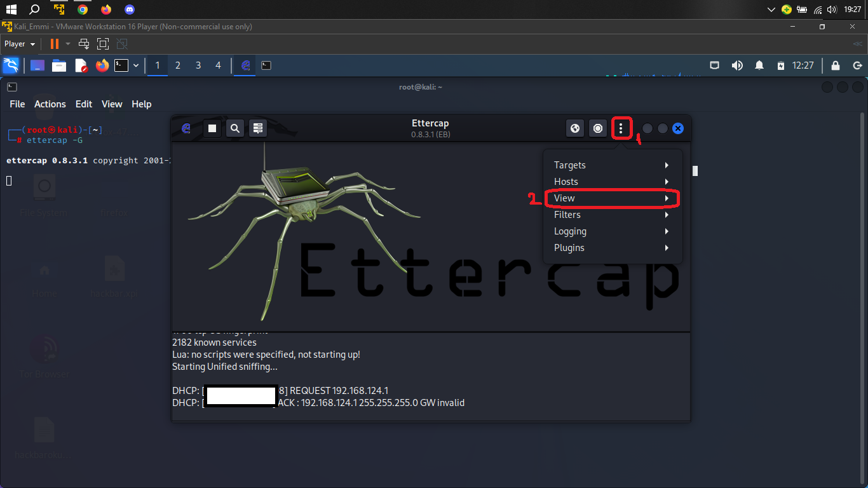Show hidden Windows tray icons chevron

(x=771, y=10)
